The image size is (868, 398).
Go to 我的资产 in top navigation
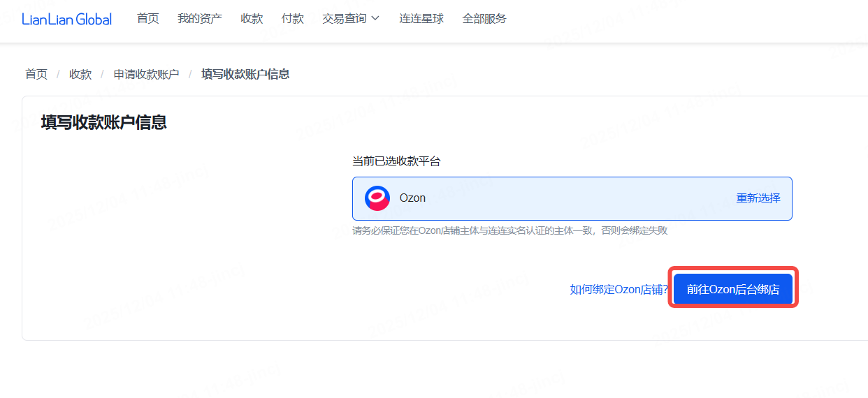point(200,19)
